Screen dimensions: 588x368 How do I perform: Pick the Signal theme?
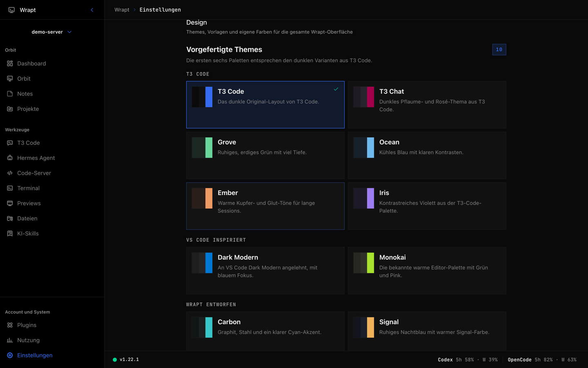427,331
